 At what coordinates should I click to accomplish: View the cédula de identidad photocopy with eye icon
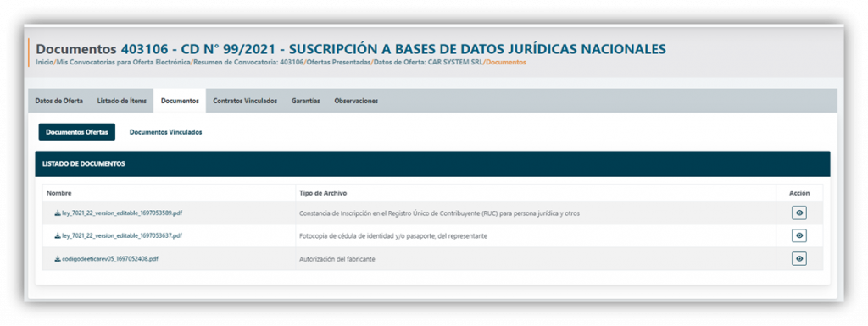pyautogui.click(x=798, y=236)
